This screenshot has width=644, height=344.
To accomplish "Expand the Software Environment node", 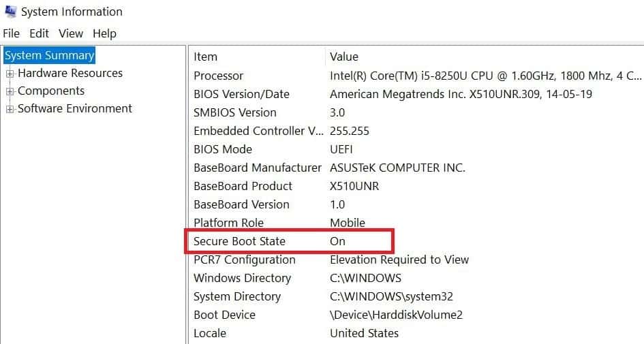I will pyautogui.click(x=10, y=109).
